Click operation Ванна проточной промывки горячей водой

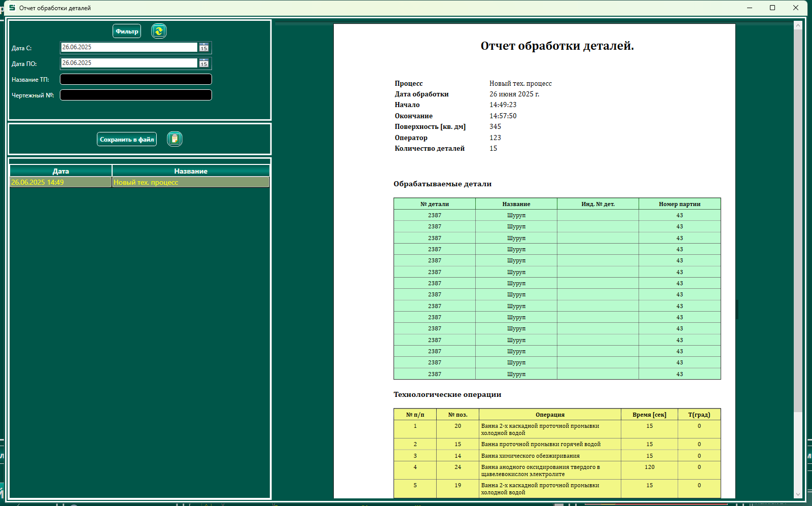[541, 444]
